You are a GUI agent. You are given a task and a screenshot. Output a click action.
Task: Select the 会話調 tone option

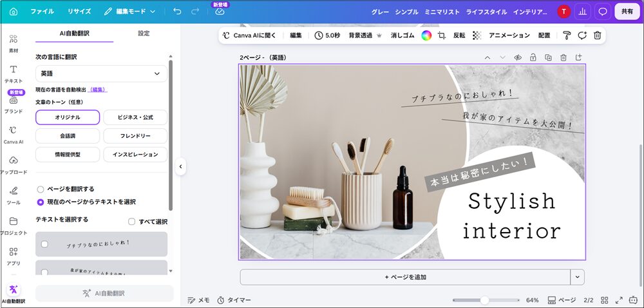click(x=68, y=136)
